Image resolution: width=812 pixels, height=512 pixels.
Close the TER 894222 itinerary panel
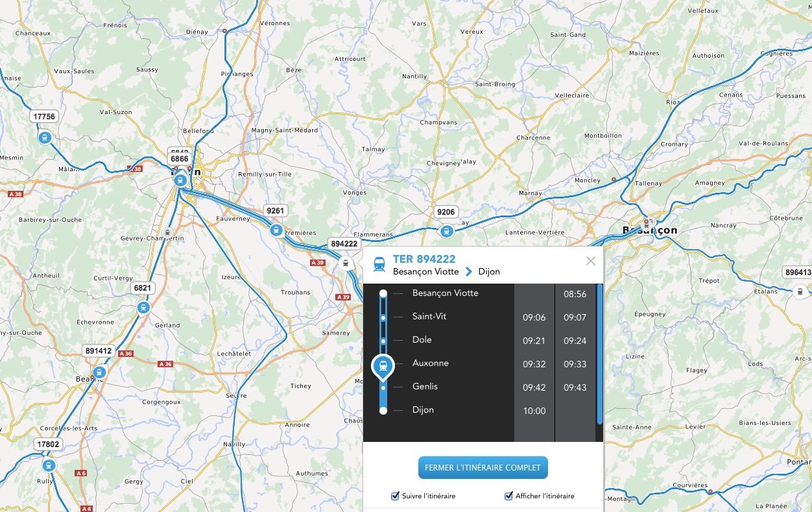pyautogui.click(x=590, y=261)
